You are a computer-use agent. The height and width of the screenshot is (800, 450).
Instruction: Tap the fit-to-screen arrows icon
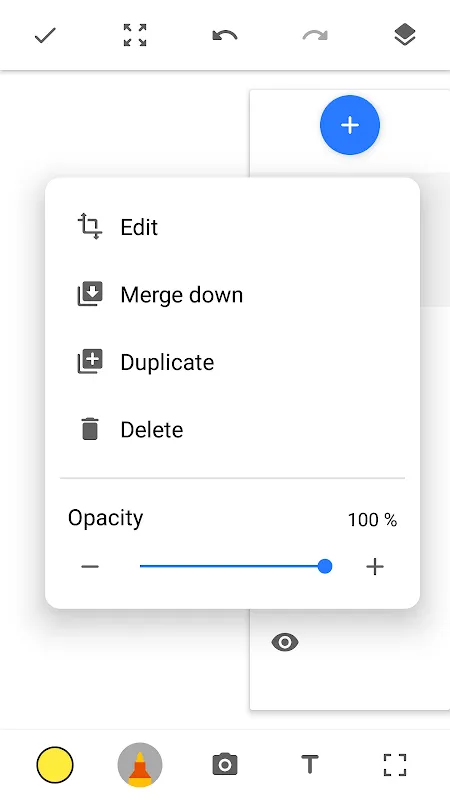pos(135,35)
